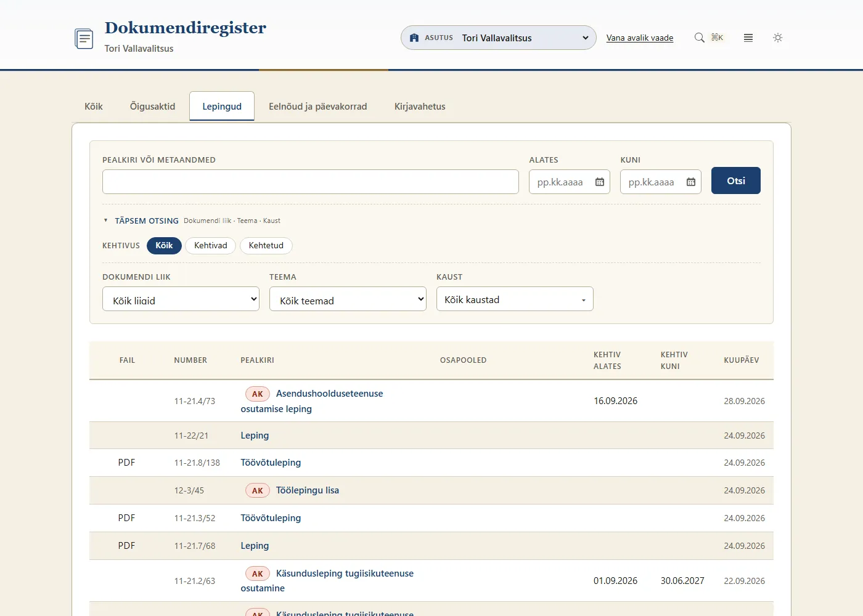Open Kaust folder dropdown
This screenshot has height=616, width=863.
tap(515, 299)
